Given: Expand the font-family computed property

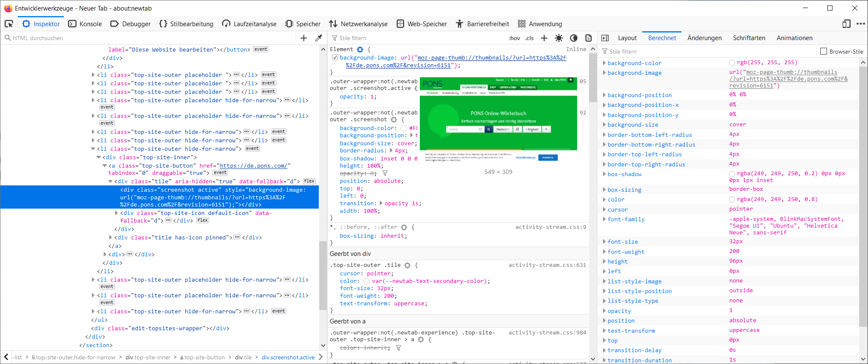Looking at the screenshot, I should [x=604, y=219].
